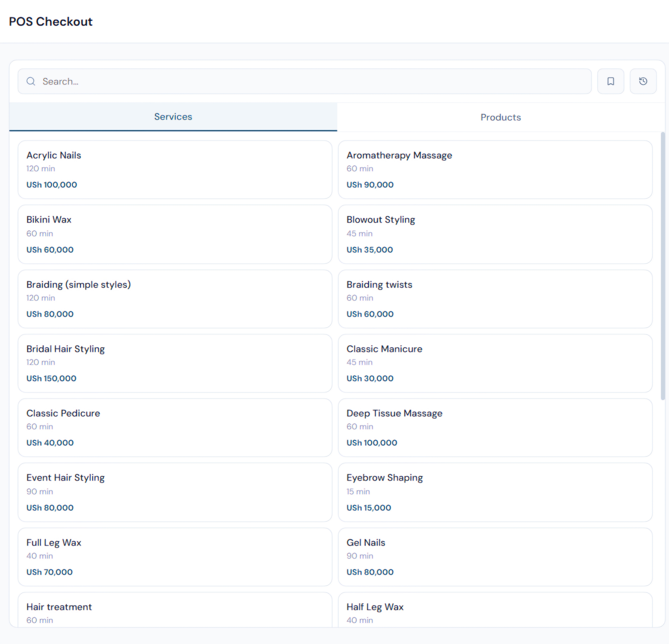Image resolution: width=669 pixels, height=644 pixels.
Task: Choose the Hair treatment card
Action: (x=175, y=609)
